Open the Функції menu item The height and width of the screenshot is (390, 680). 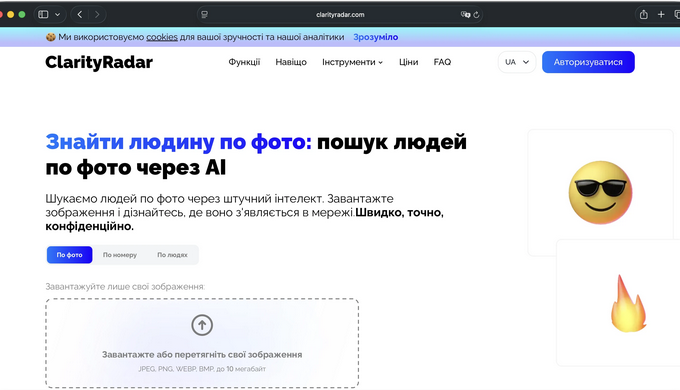coord(244,62)
